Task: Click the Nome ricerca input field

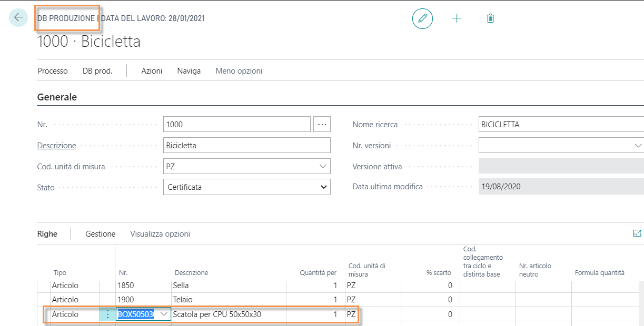Action: pyautogui.click(x=560, y=125)
